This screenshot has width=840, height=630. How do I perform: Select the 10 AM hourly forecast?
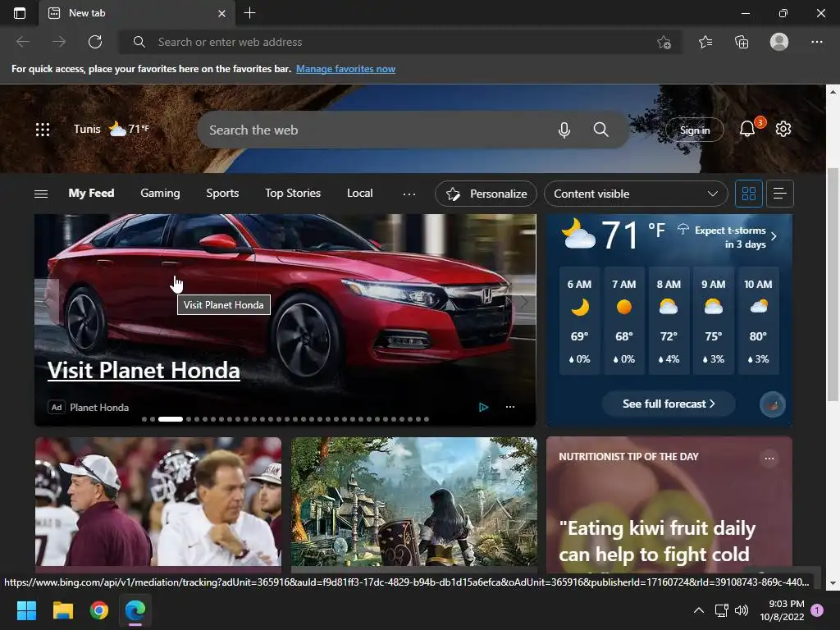(758, 321)
